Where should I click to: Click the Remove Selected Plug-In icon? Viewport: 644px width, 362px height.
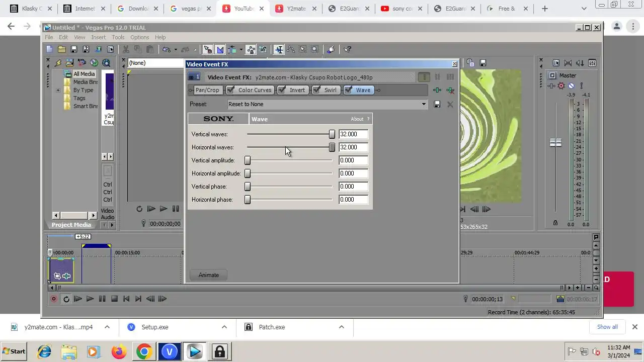pos(450,90)
